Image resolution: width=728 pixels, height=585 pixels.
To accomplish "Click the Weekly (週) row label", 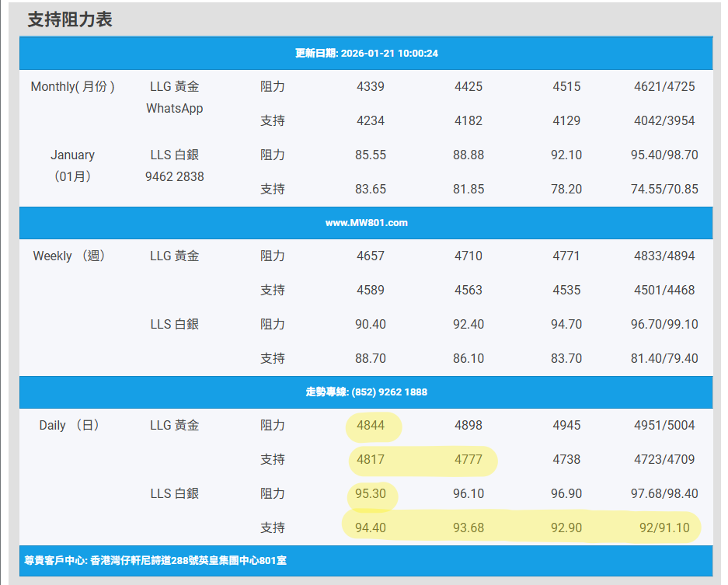I will tap(69, 256).
